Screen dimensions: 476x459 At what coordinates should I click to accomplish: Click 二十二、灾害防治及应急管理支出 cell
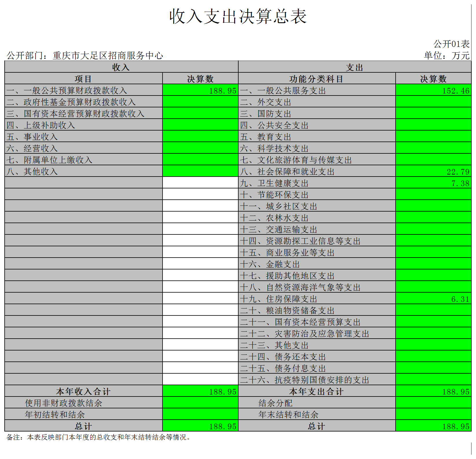pyautogui.click(x=317, y=333)
